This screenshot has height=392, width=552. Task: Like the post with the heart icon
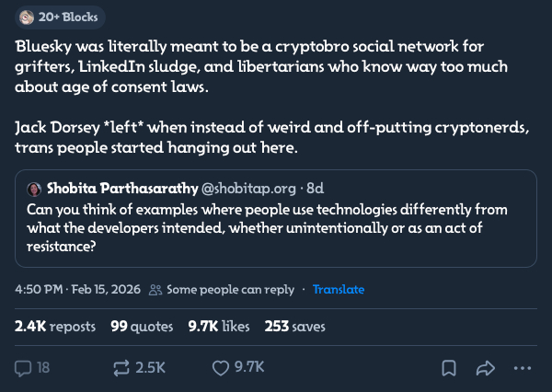click(x=221, y=367)
